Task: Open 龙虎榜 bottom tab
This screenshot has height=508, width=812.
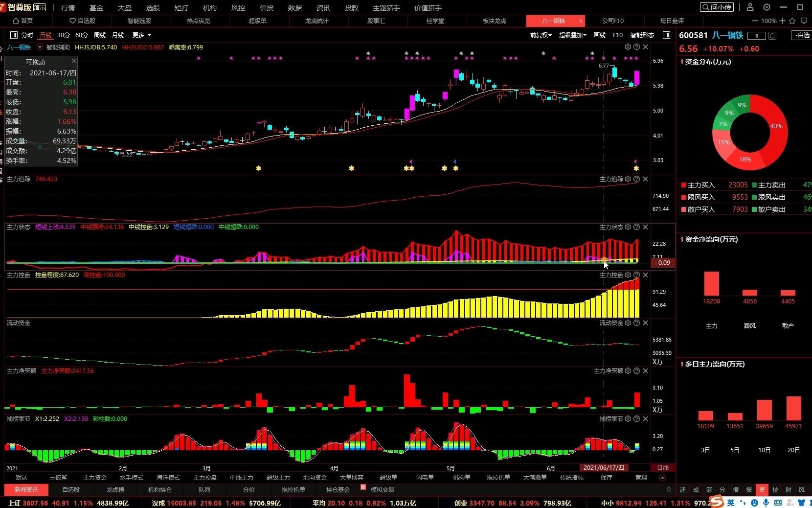Action: (x=115, y=489)
